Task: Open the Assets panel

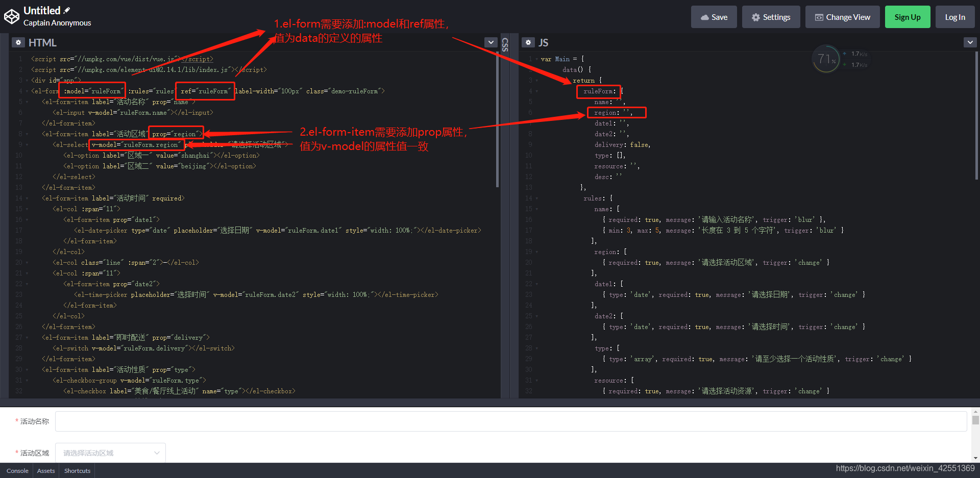Action: (46, 470)
